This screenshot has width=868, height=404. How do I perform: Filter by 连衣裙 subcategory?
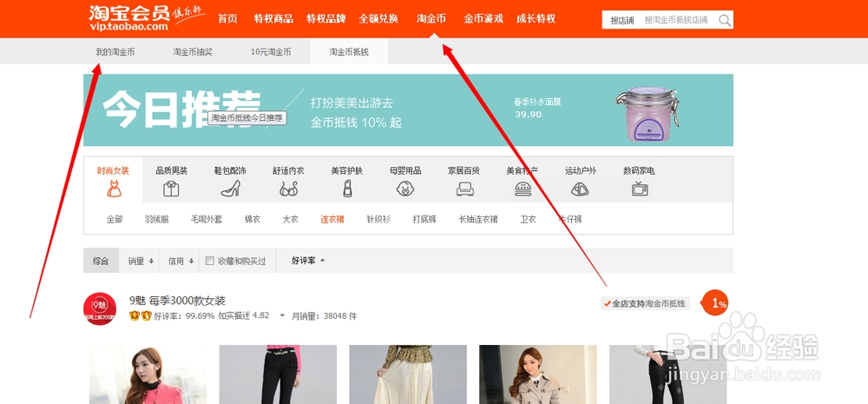[332, 220]
